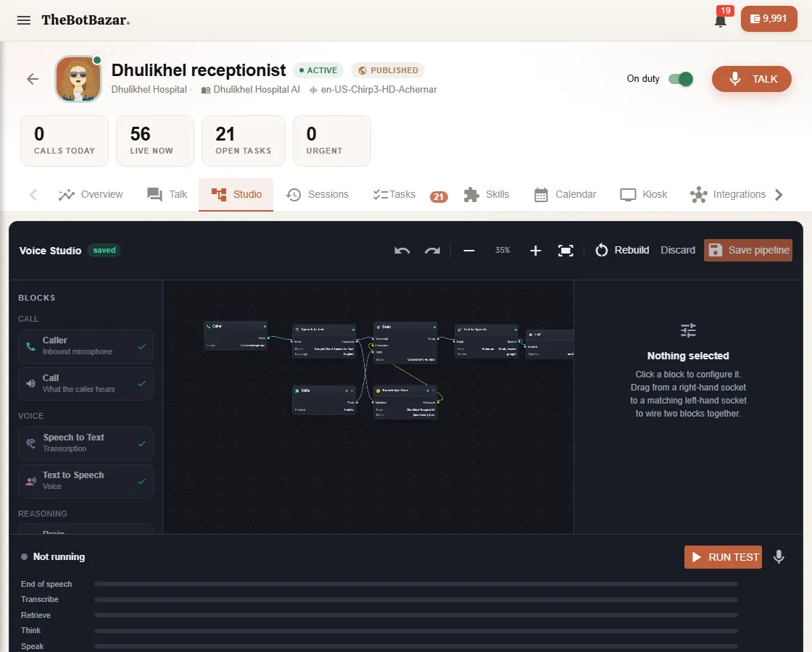Select the Caller node on the canvas
Viewport: 812px width, 652px height.
pos(236,335)
